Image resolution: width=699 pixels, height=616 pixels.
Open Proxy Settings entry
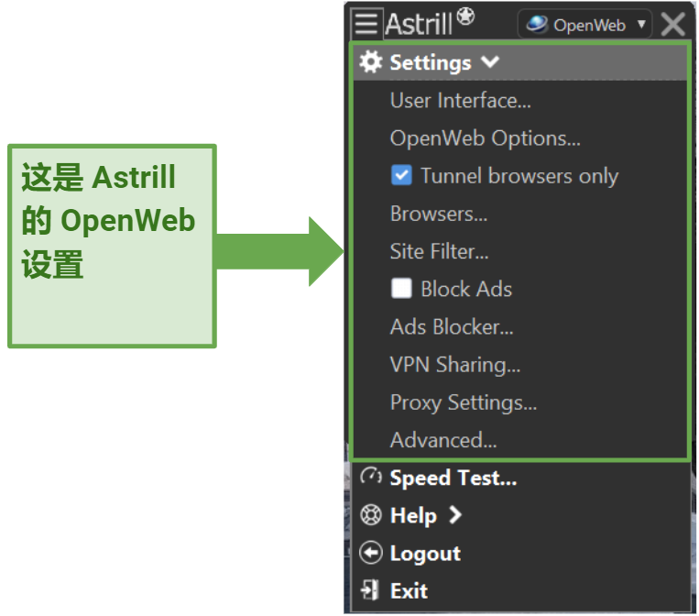tap(464, 402)
